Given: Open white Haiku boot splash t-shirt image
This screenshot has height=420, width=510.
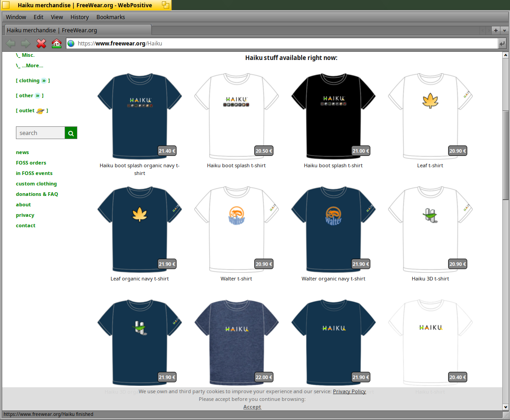Looking at the screenshot, I should [237, 116].
